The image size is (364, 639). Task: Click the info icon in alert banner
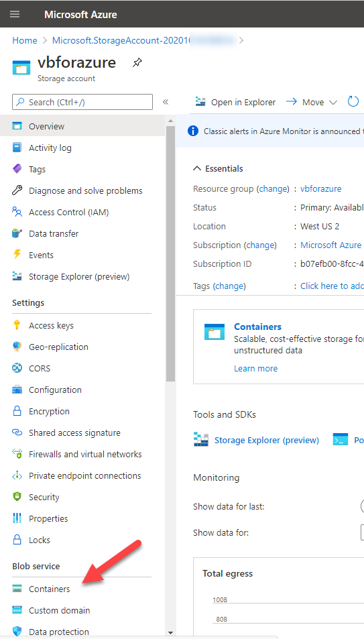pyautogui.click(x=193, y=131)
